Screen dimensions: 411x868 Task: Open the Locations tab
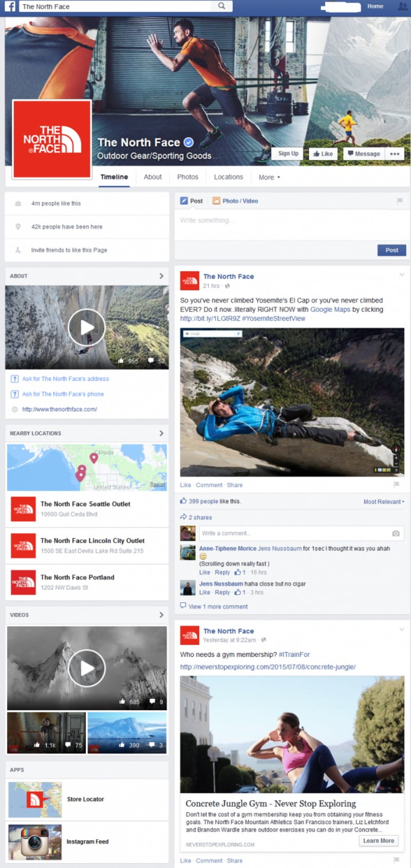[228, 177]
